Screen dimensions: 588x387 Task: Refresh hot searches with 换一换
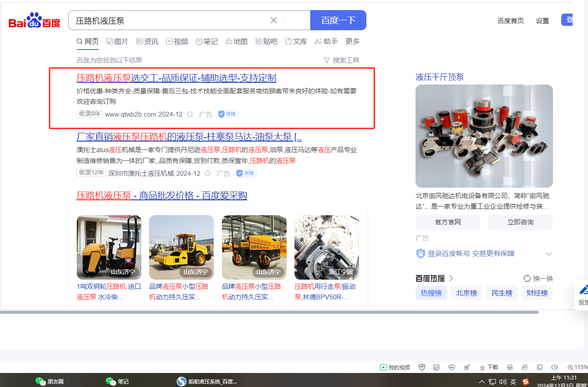pyautogui.click(x=538, y=278)
